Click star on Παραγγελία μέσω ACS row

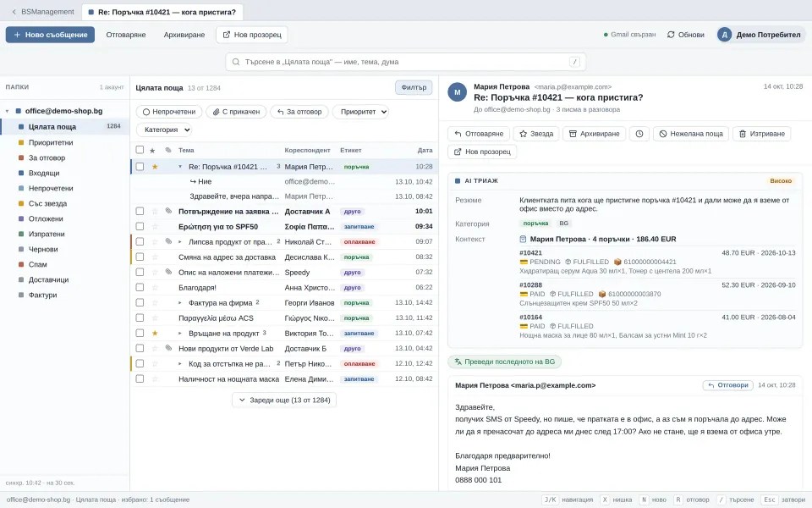tap(154, 317)
